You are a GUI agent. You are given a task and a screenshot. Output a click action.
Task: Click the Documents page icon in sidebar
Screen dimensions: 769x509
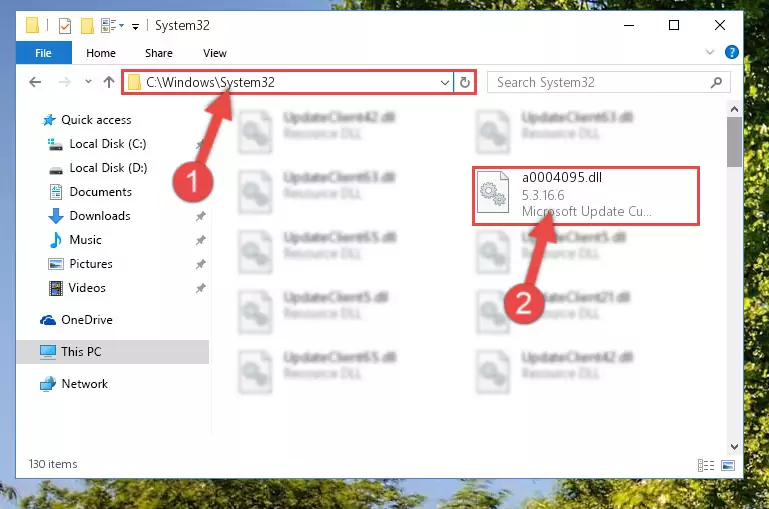click(55, 192)
